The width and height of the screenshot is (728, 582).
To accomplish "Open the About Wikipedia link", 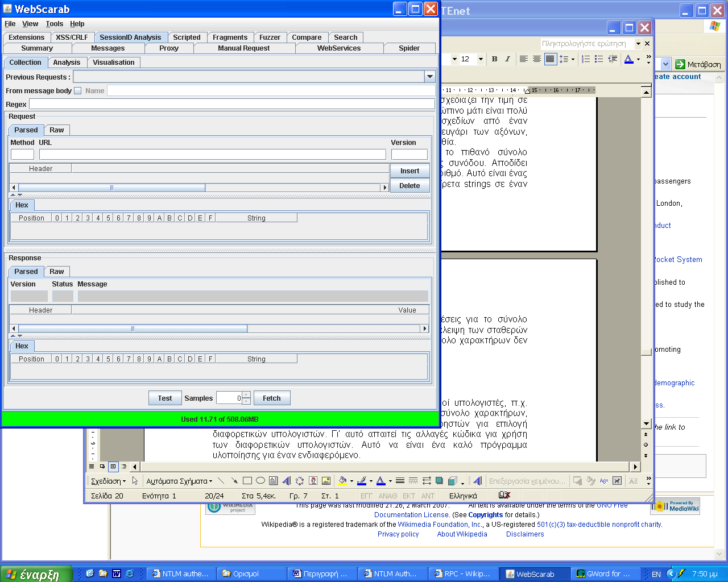I will pos(462,534).
